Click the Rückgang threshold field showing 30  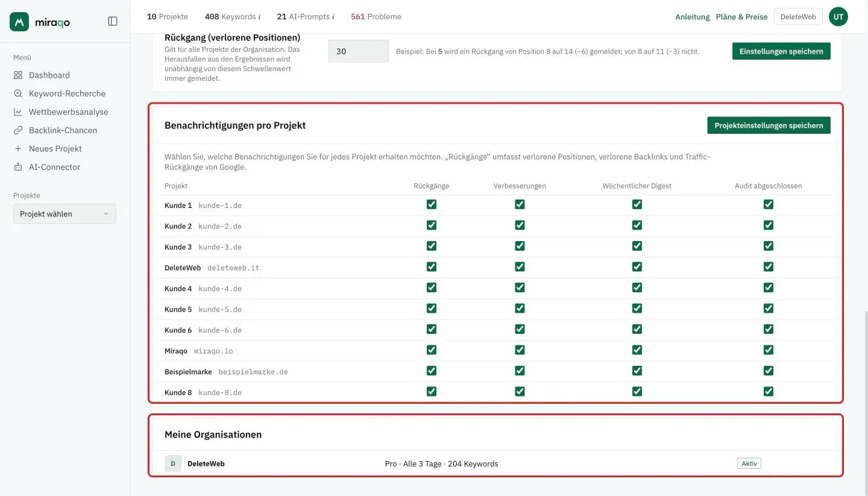[359, 51]
